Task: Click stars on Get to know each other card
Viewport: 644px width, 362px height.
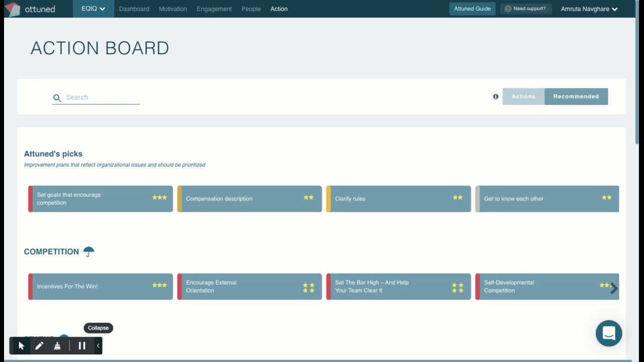Action: pyautogui.click(x=607, y=198)
